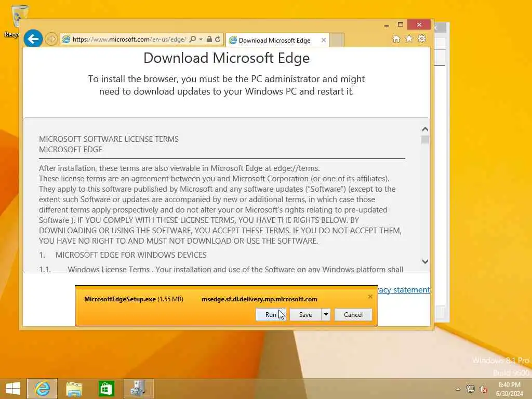Open Favorites with the star icon
The image size is (532, 399).
coord(409,38)
